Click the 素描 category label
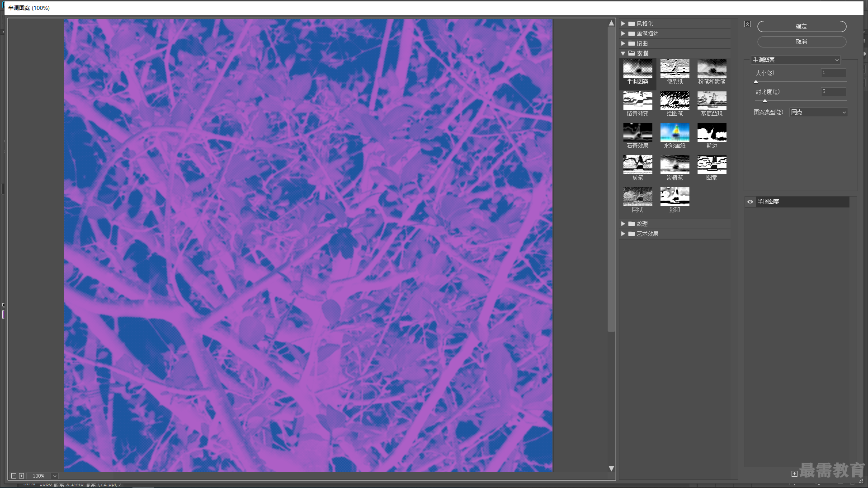The height and width of the screenshot is (488, 868). click(642, 53)
